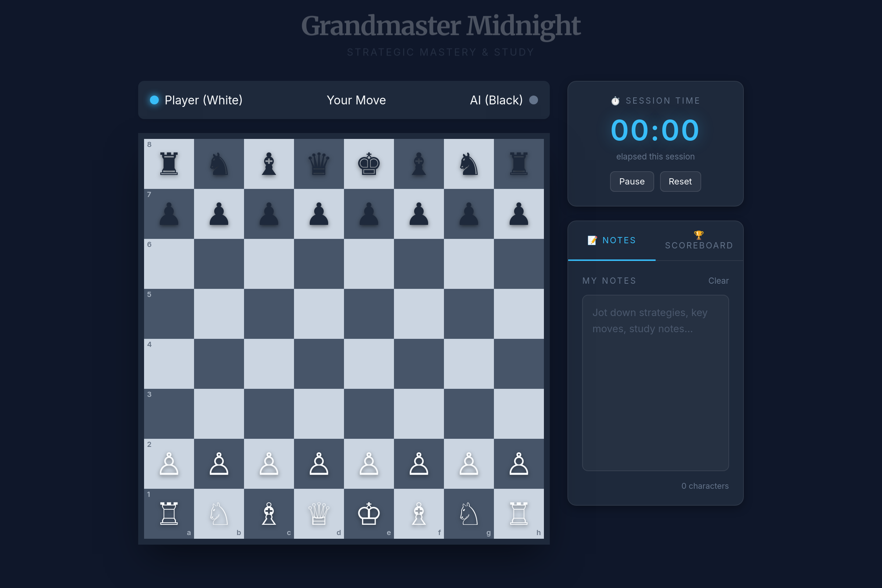Viewport: 882px width, 588px height.
Task: Click empty square a6
Action: [169, 264]
